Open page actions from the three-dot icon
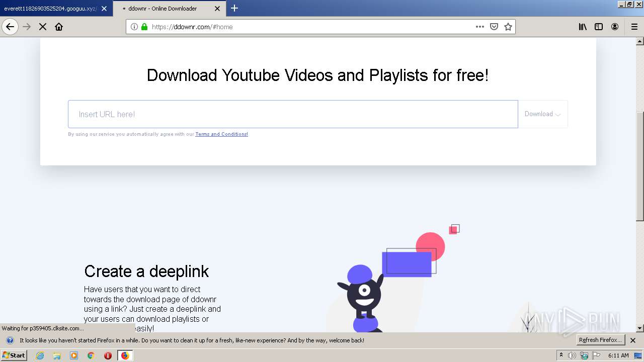 [x=480, y=27]
